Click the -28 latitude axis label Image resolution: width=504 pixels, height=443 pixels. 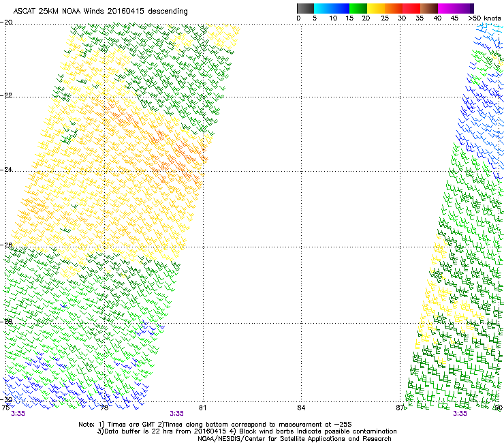tap(6, 322)
